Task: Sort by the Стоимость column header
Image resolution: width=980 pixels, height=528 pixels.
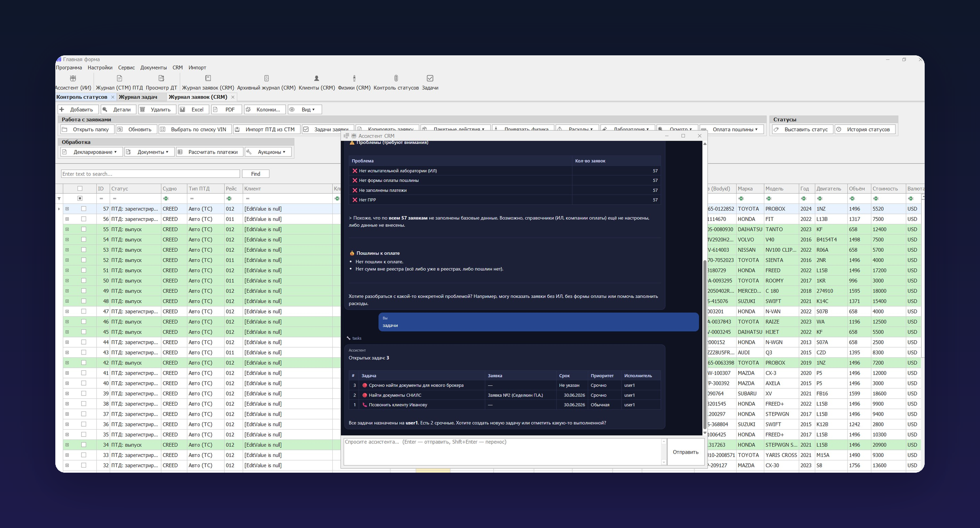Action: 888,189
